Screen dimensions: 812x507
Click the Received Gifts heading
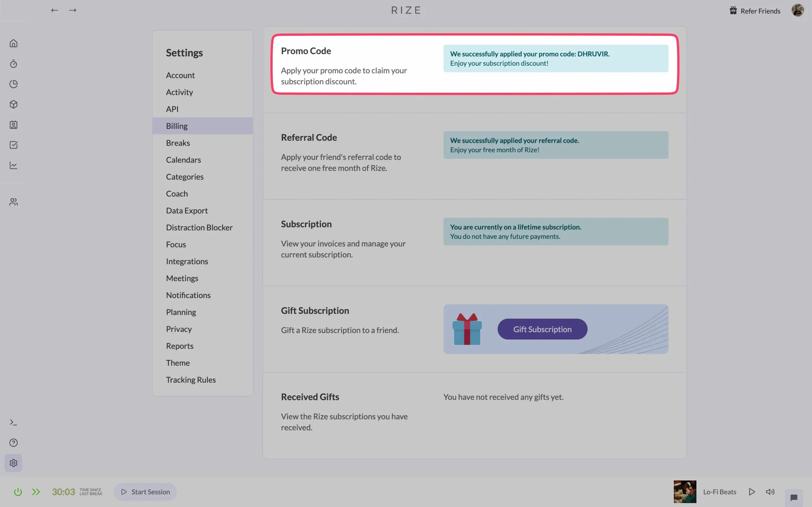310,397
